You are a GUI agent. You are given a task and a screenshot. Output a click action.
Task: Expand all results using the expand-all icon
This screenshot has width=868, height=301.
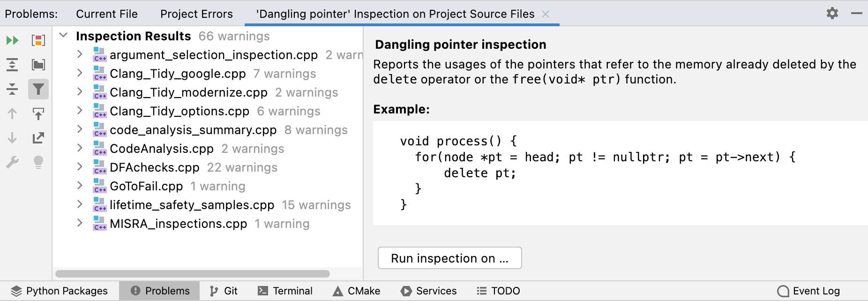point(13,65)
